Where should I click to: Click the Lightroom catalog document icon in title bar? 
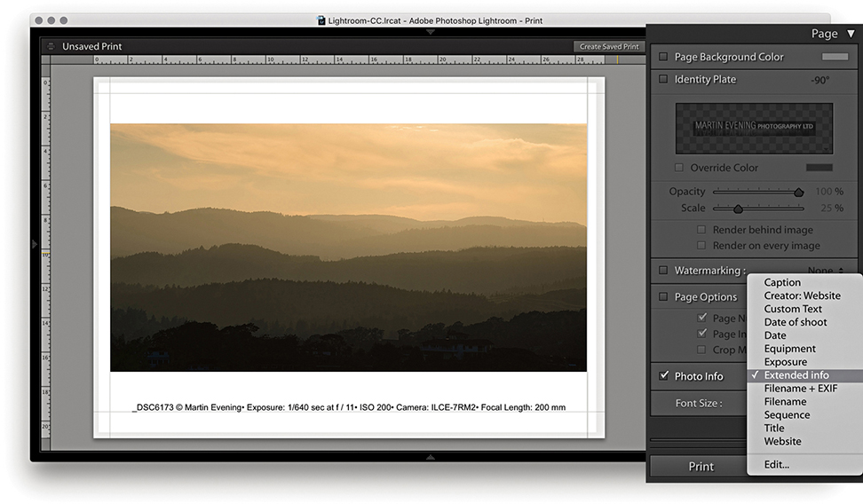[x=321, y=20]
